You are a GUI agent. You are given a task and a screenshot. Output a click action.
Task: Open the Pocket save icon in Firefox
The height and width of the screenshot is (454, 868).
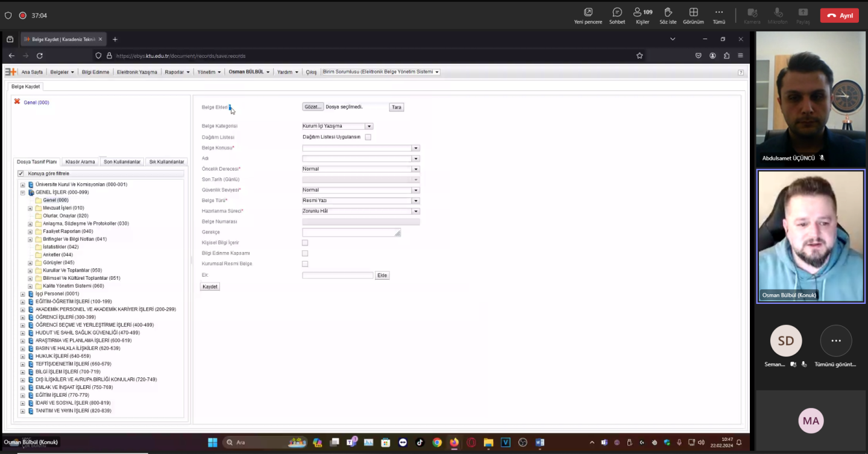pos(699,55)
